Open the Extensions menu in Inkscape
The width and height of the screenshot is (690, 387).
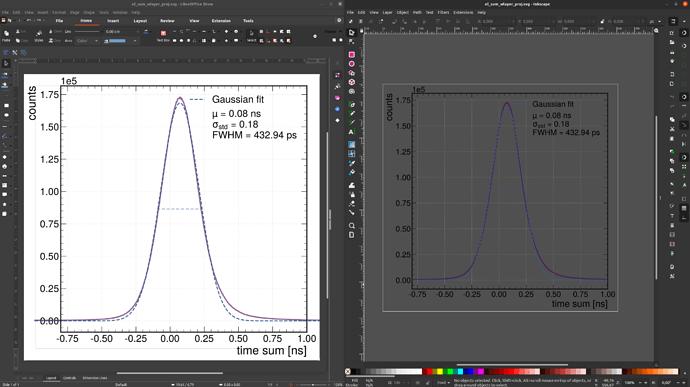463,12
